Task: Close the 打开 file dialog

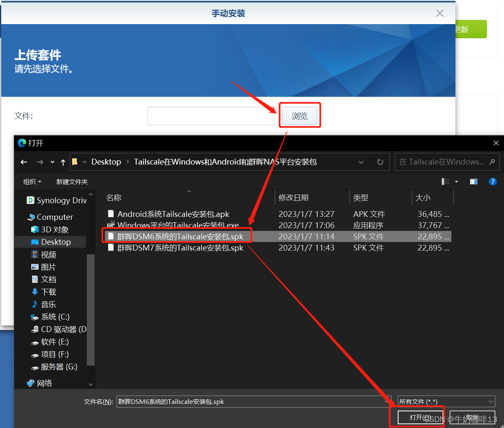Action: tap(496, 143)
